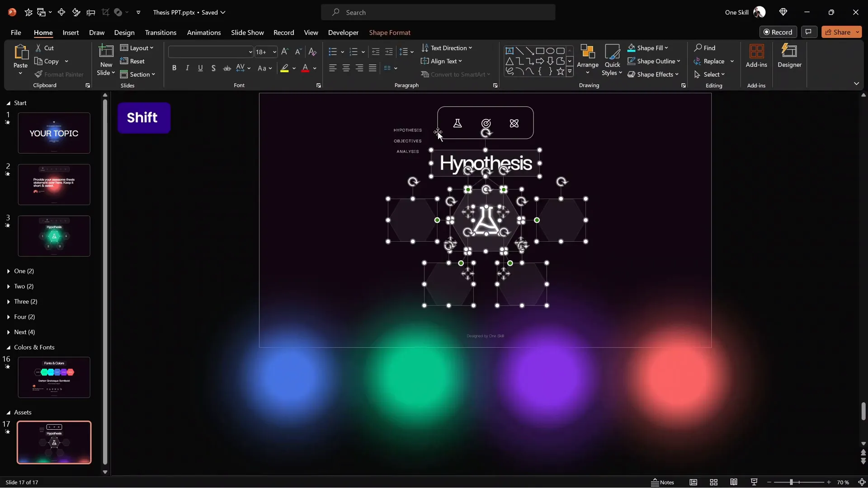Toggle Underline formatting
The image size is (868, 488).
(x=200, y=68)
